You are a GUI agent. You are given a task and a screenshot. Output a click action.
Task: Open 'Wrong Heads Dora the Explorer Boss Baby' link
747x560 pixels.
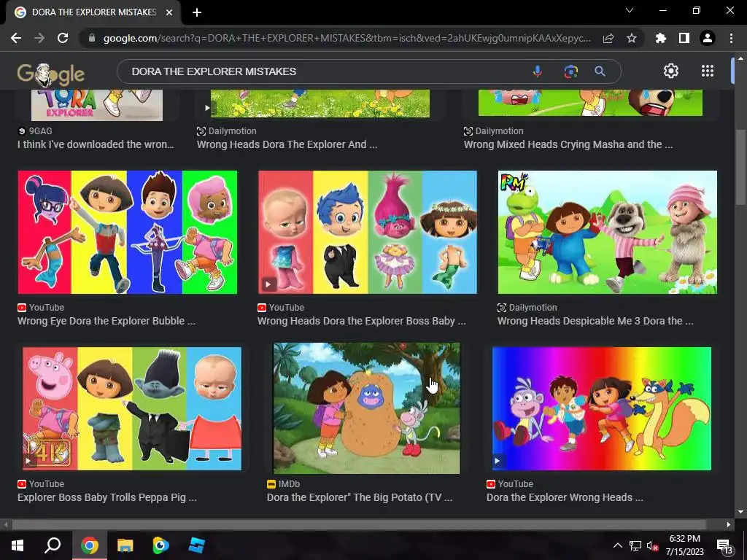[362, 321]
